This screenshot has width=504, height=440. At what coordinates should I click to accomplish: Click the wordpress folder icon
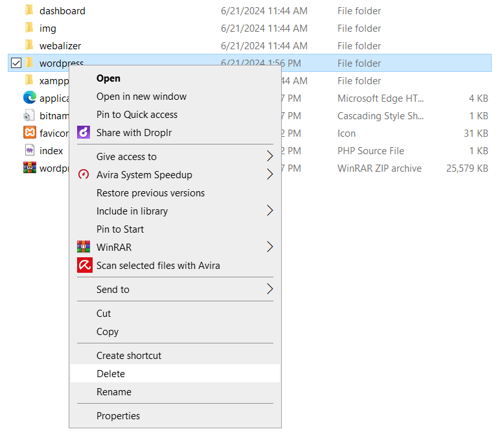[x=29, y=62]
